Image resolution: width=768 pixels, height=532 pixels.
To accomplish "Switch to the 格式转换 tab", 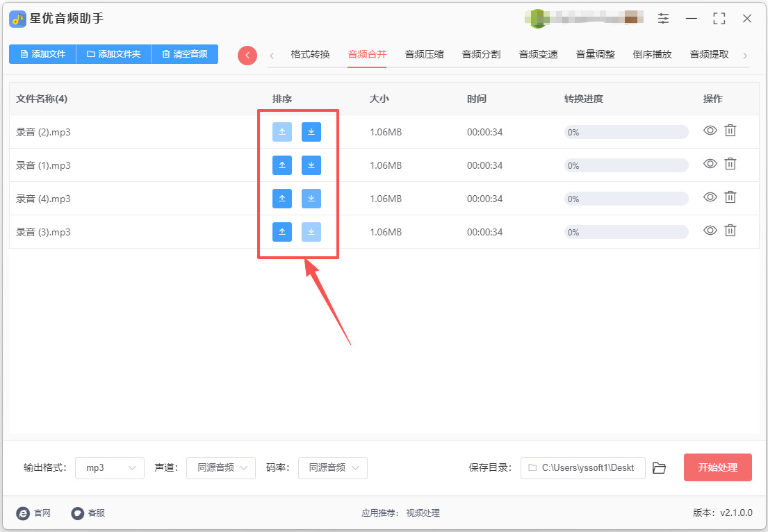I will tap(310, 54).
